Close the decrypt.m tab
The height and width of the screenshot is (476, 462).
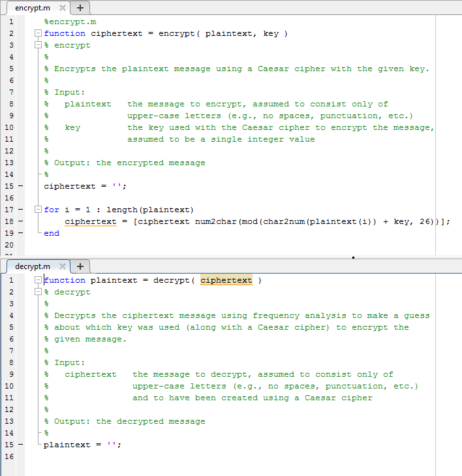(63, 266)
